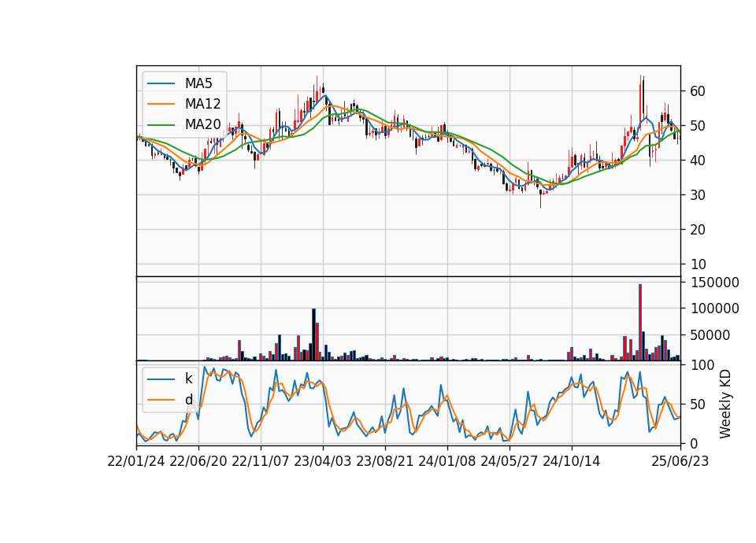The width and height of the screenshot is (756, 543).
Task: Select the 23/04/03 date tick label
Action: (323, 461)
